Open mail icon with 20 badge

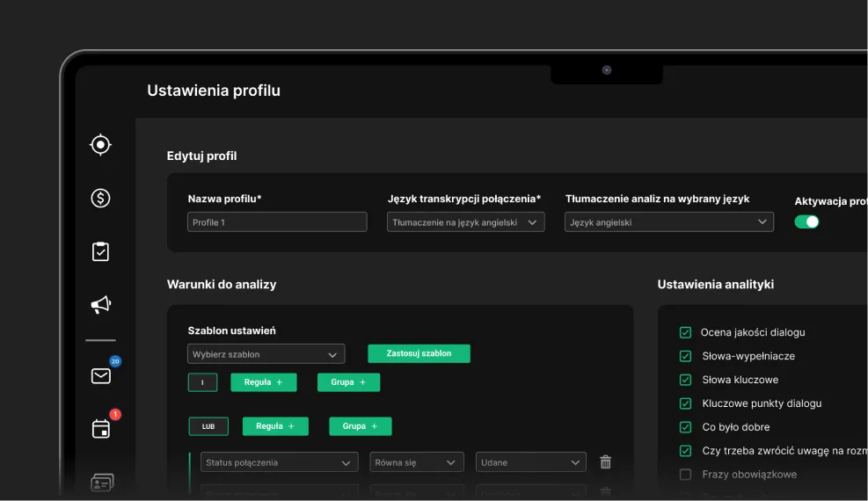click(x=101, y=376)
